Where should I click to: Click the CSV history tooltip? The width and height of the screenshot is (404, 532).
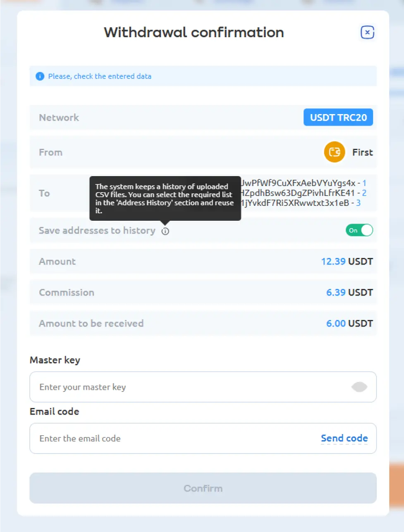[x=165, y=198]
